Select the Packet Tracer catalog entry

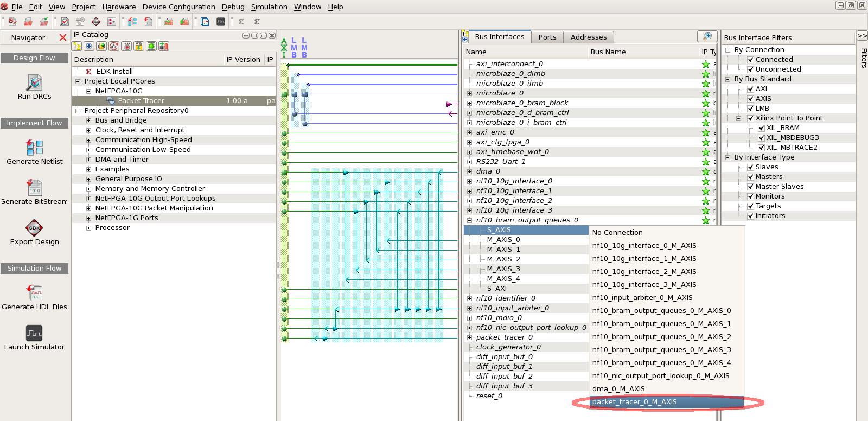141,101
